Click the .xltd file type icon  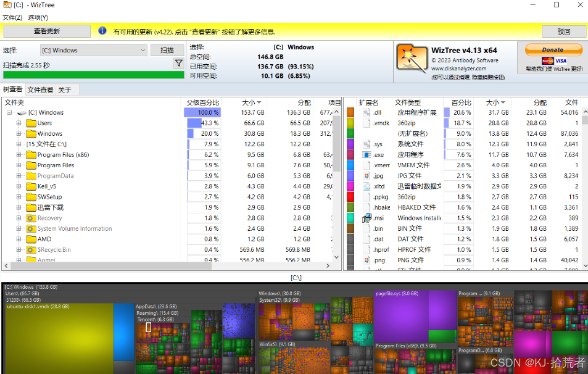366,186
